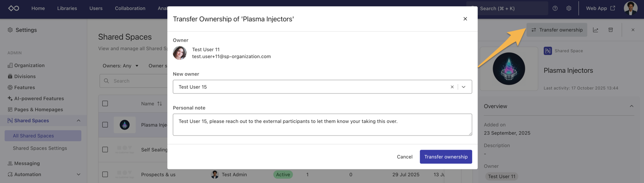This screenshot has width=644, height=183.
Task: Click the help question mark icon
Action: click(x=555, y=8)
